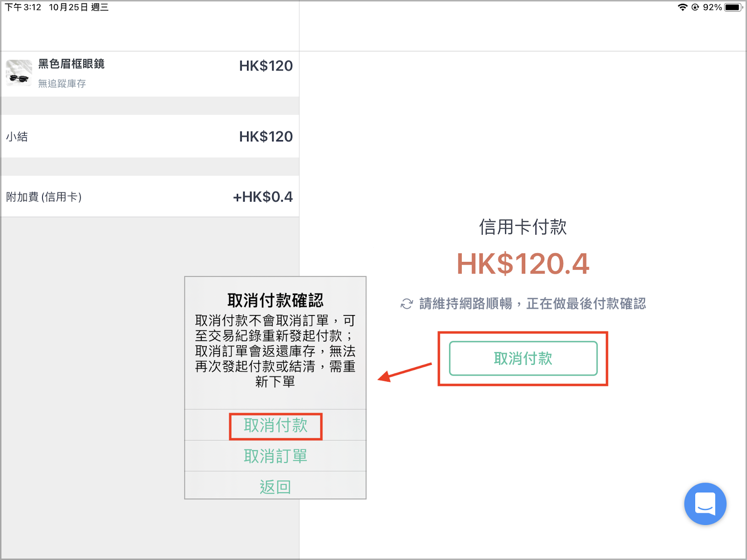747x560 pixels.
Task: Choose 取消訂單 in the confirmation dialog
Action: click(275, 456)
